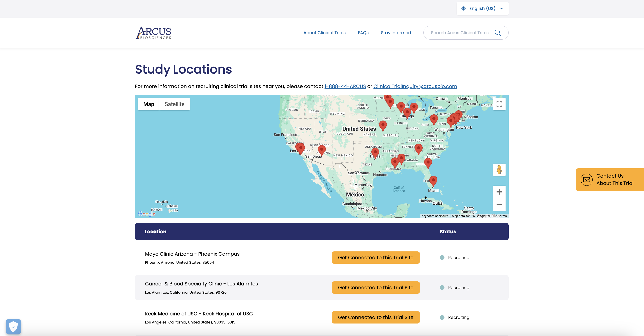Click the Study Locations heading
The image size is (644, 336).
click(x=183, y=69)
